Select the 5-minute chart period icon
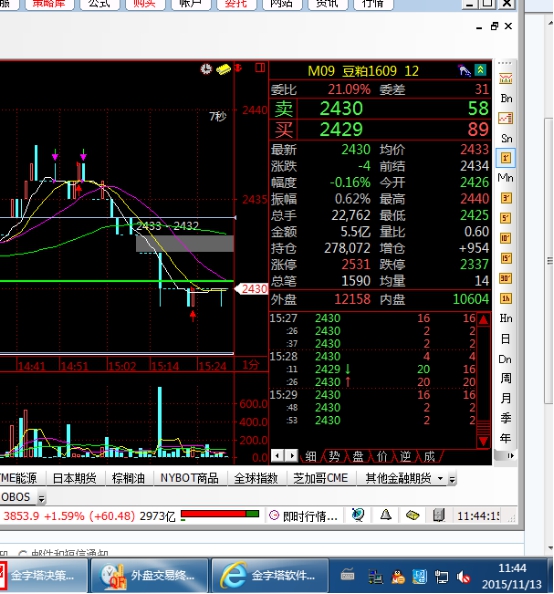The width and height of the screenshot is (554, 594). (x=506, y=218)
